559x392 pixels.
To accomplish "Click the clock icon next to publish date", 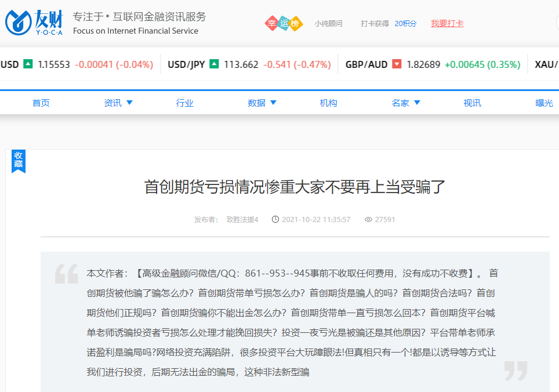I will 275,220.
